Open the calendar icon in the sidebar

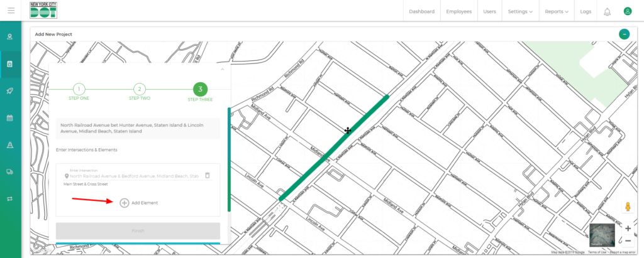[x=10, y=117]
